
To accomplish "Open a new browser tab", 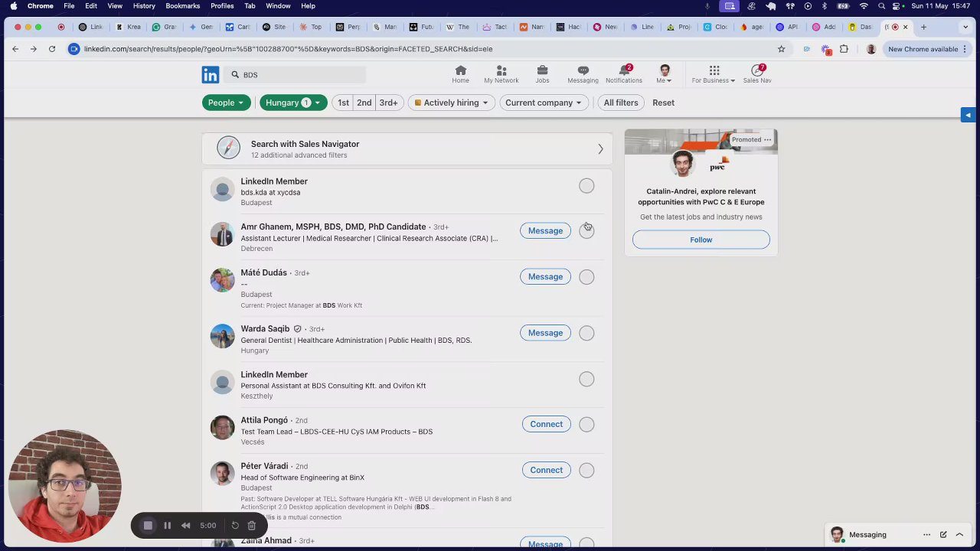I will (x=923, y=27).
